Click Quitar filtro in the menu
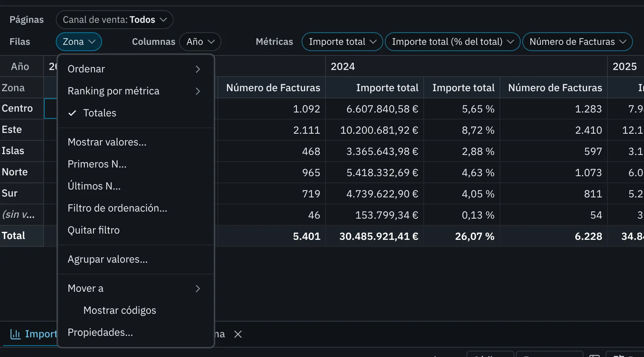This screenshot has width=644, height=357. click(135, 230)
